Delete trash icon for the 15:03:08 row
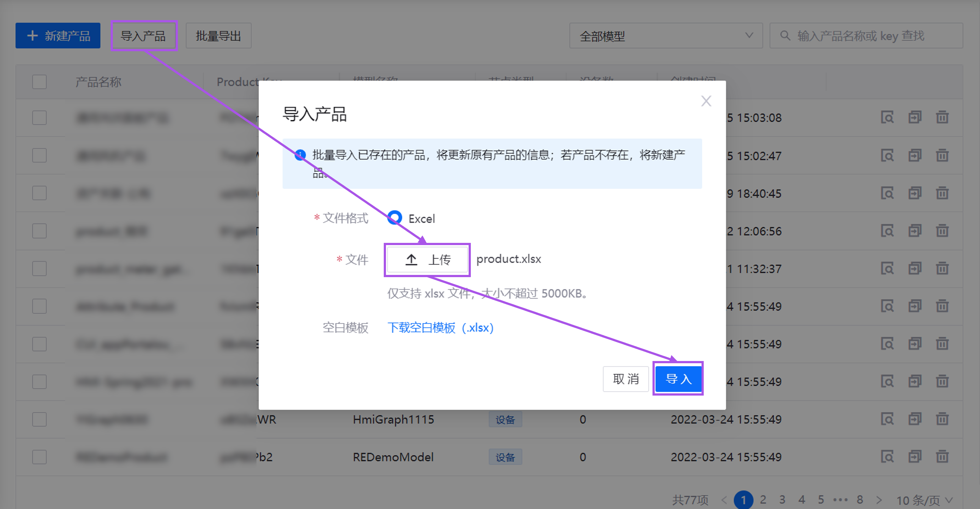The image size is (980, 509). point(942,117)
